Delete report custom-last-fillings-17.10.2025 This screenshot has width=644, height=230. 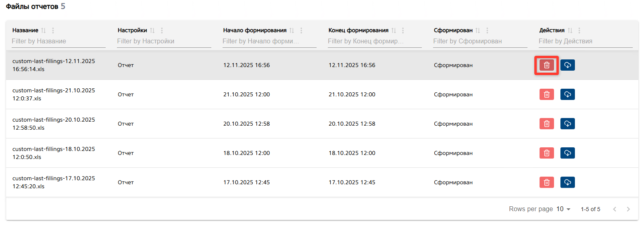[x=546, y=182]
